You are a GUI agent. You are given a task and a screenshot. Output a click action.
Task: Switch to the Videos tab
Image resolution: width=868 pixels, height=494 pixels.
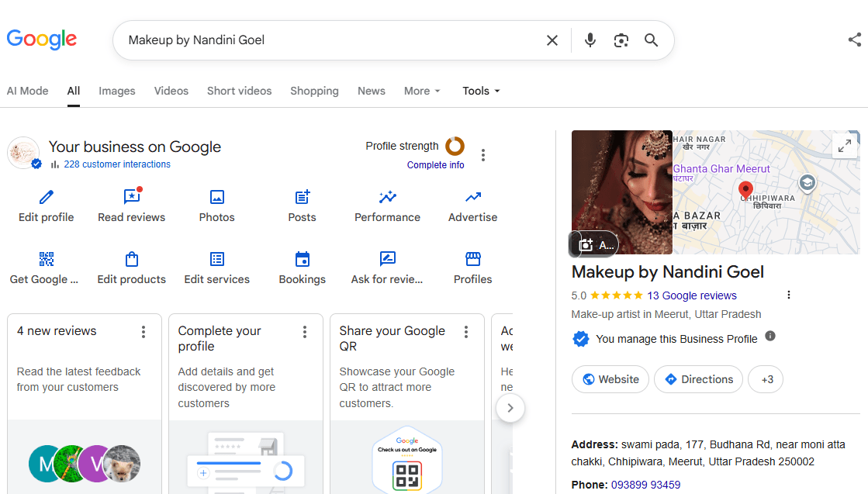click(171, 91)
